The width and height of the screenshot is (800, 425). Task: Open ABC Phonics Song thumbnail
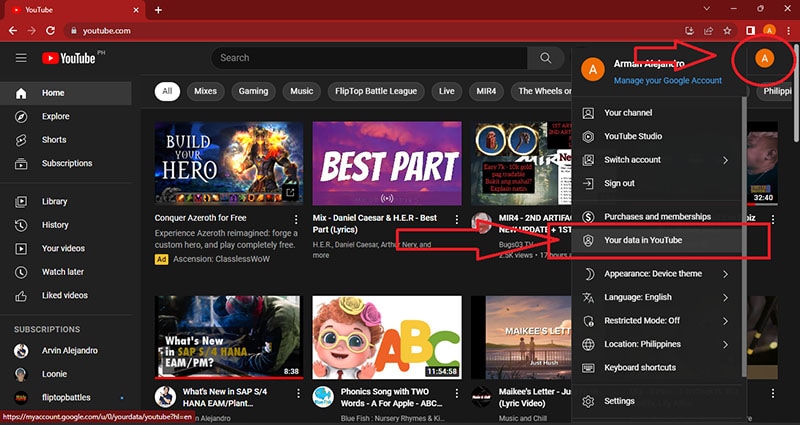tap(387, 338)
